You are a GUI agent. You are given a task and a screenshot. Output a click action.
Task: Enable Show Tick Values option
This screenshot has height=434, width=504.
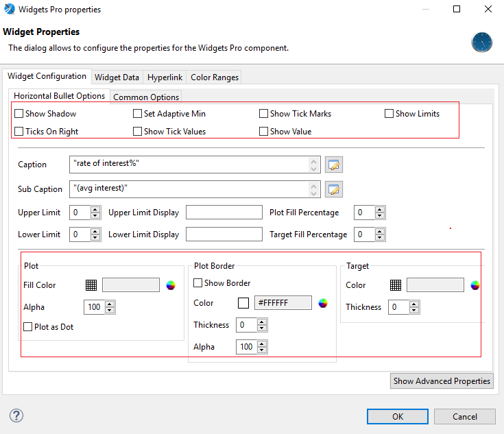137,131
